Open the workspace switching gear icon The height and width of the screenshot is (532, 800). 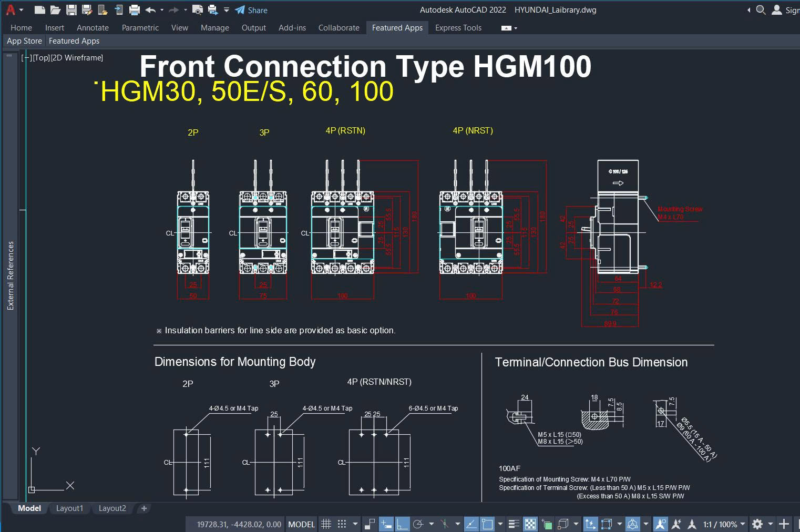coord(757,524)
